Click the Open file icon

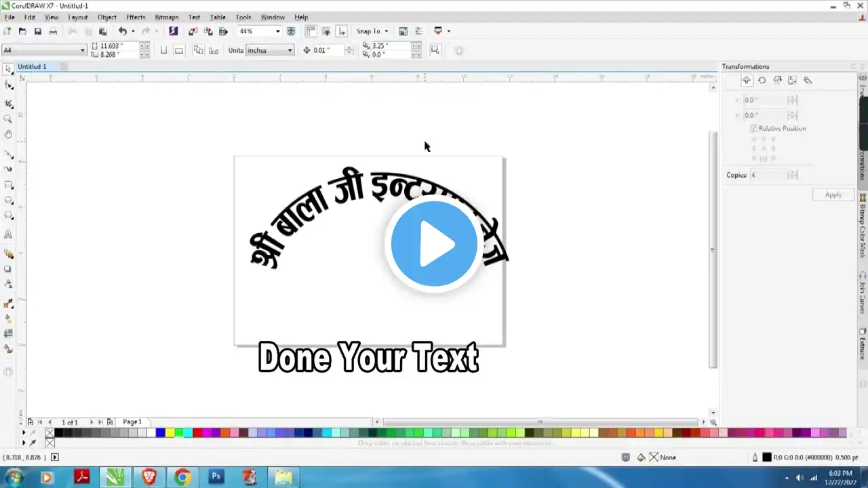(x=22, y=31)
